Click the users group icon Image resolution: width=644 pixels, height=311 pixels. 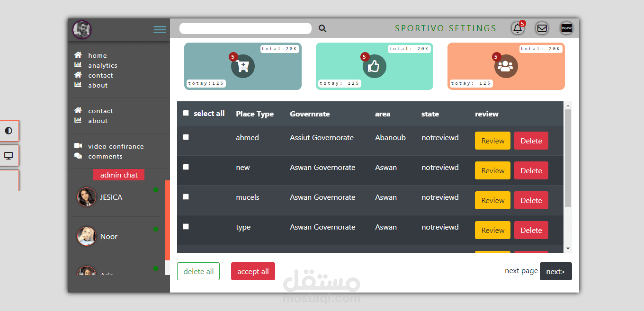[506, 66]
